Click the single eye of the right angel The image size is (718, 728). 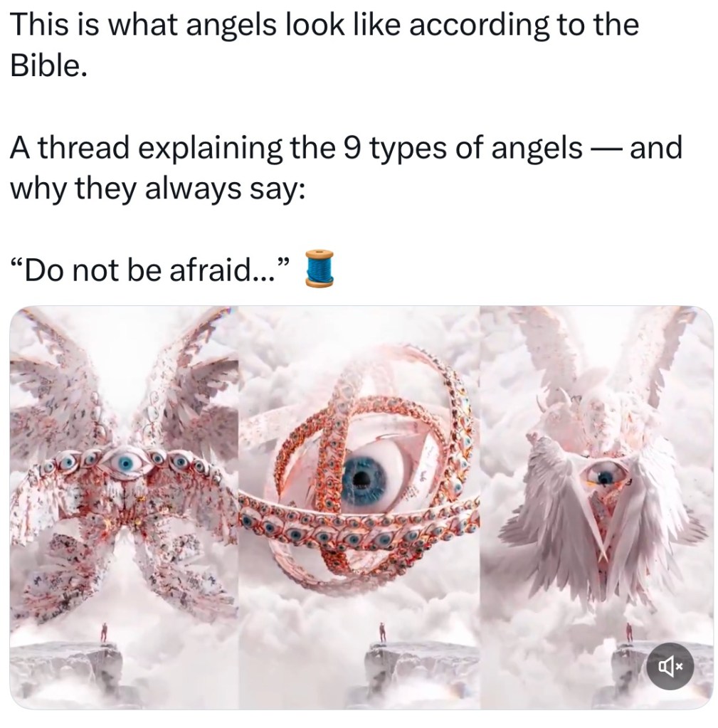[603, 475]
